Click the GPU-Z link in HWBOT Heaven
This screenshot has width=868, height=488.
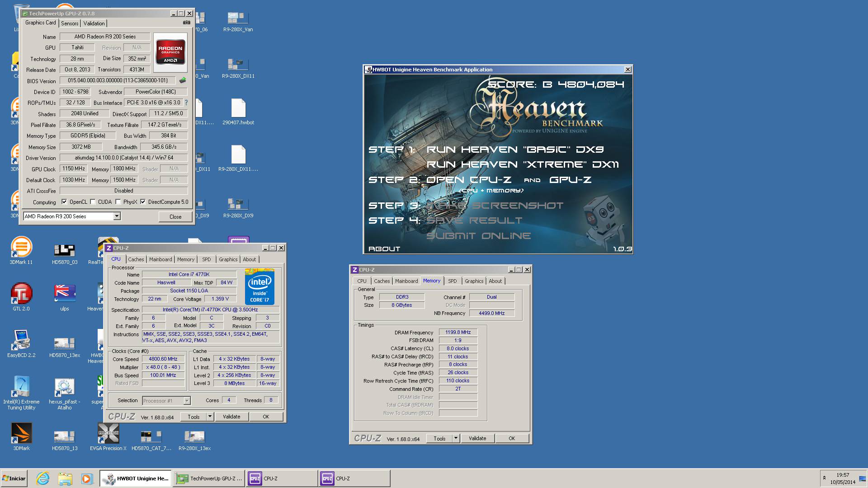coord(571,180)
